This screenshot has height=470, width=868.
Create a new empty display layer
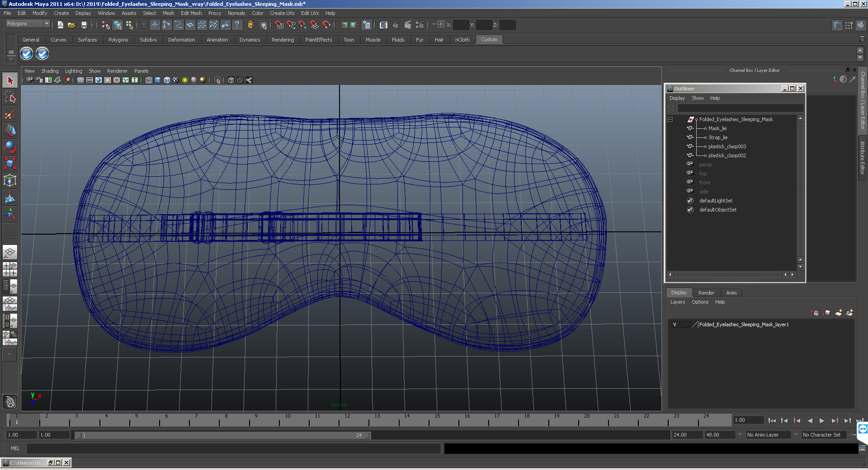click(839, 313)
